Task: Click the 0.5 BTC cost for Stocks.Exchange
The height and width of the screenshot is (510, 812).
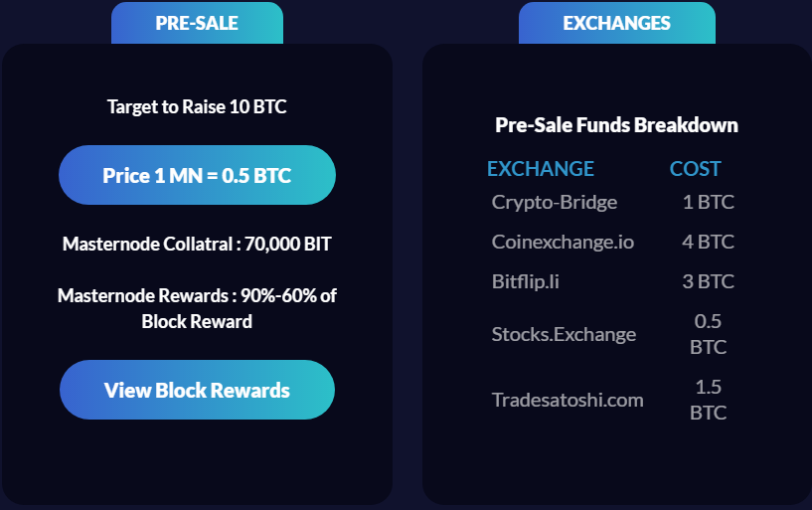Action: pos(708,334)
